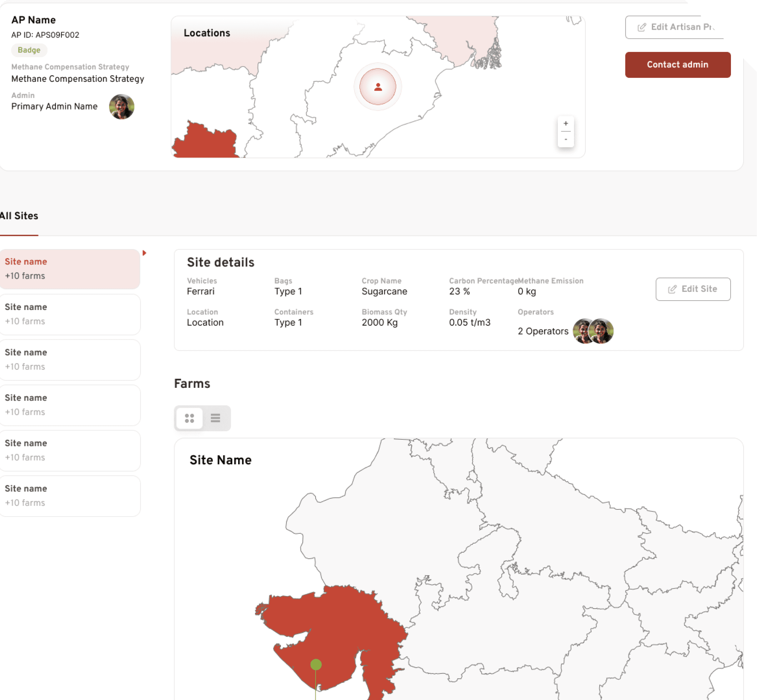The image size is (775, 700).
Task: Click the Primary Admin avatar photo
Action: pyautogui.click(x=122, y=107)
